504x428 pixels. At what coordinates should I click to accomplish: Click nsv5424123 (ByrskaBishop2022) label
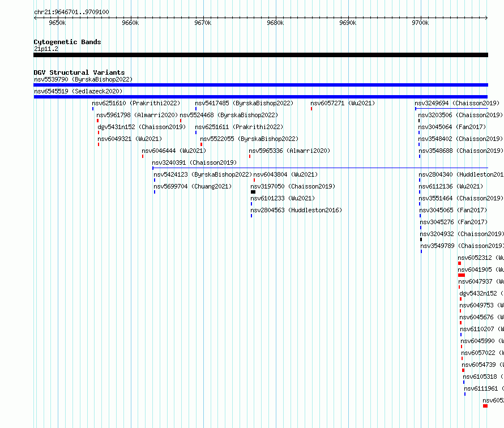pyautogui.click(x=203, y=174)
